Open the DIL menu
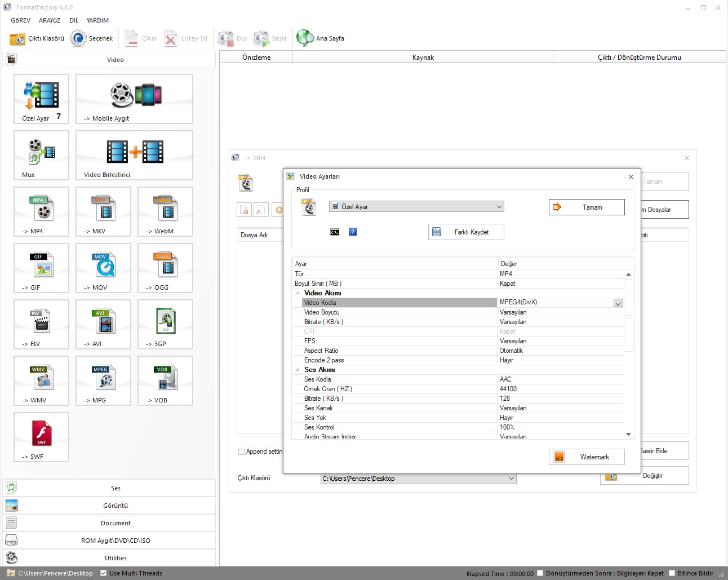This screenshot has height=580, width=728. 74,20
